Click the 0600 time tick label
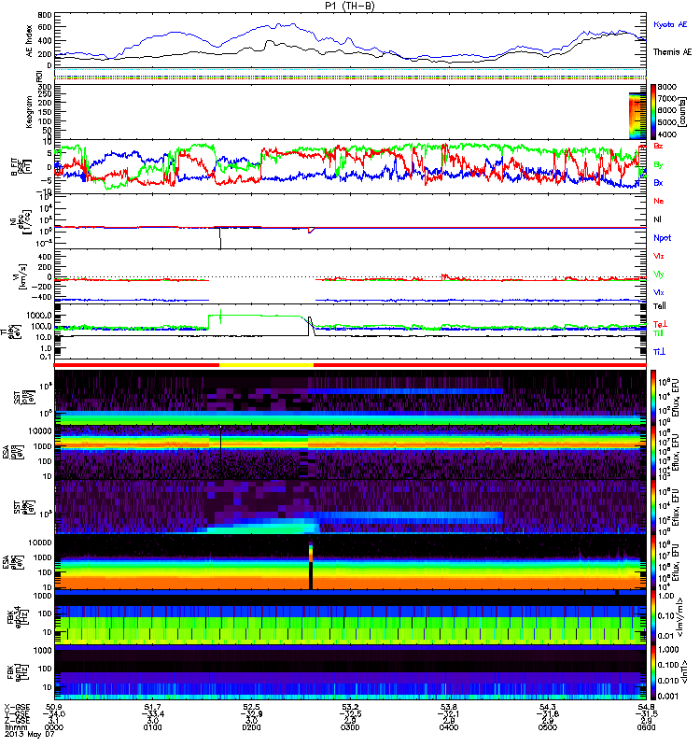The width and height of the screenshot is (700, 747). [646, 727]
